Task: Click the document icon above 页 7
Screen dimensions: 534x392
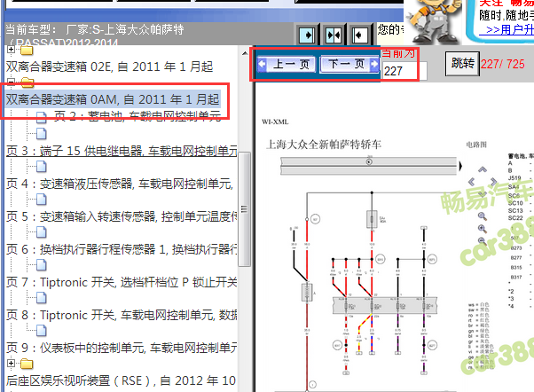Action: [x=42, y=265]
